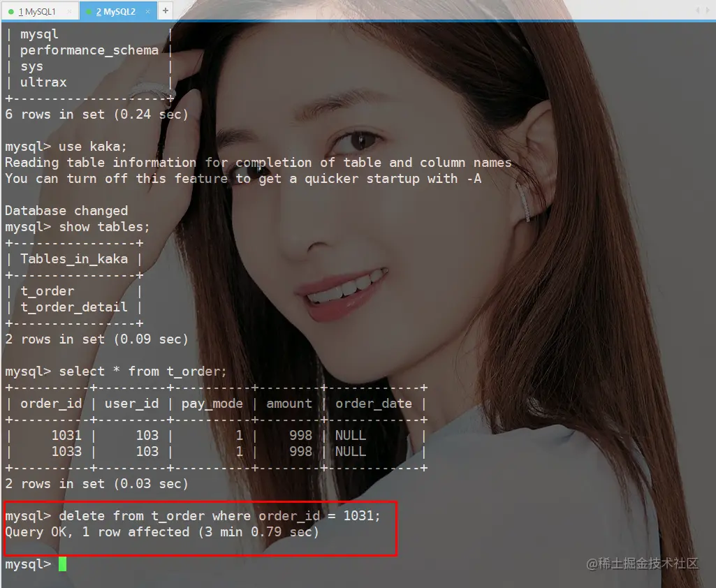Click the 'mysql' database row in list
The height and width of the screenshot is (588, 716).
coord(39,34)
